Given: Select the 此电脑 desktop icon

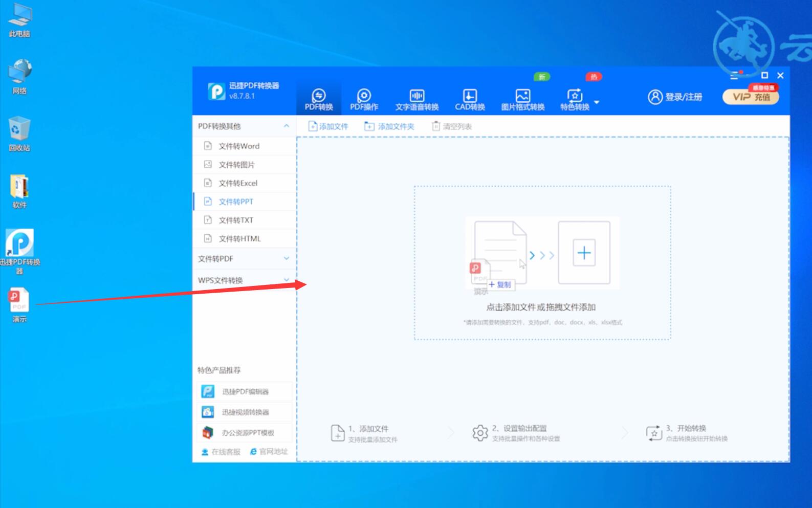Looking at the screenshot, I should [19, 20].
